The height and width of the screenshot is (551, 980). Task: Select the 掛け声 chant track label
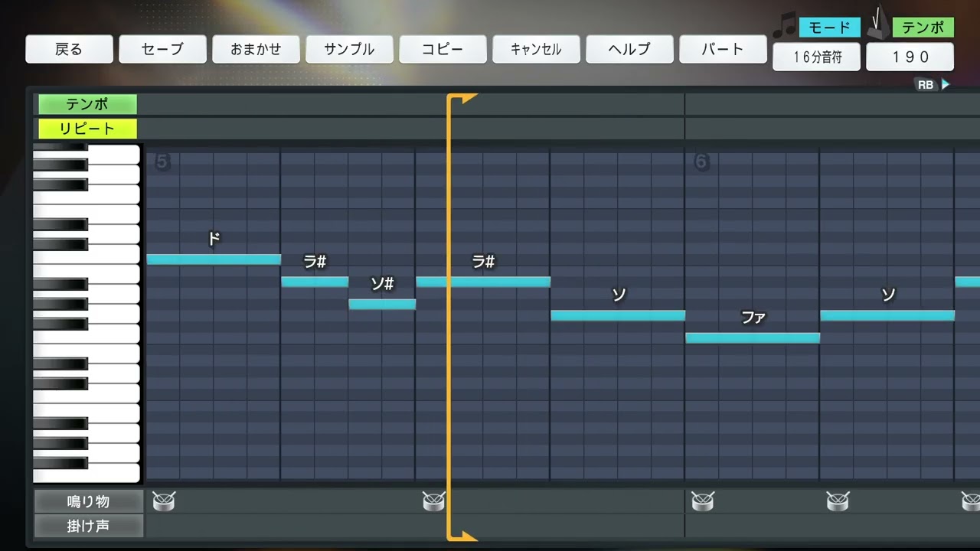pos(88,526)
